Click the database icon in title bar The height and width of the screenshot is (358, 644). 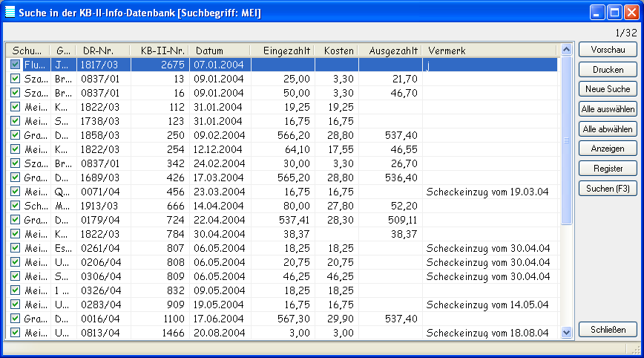(10, 12)
